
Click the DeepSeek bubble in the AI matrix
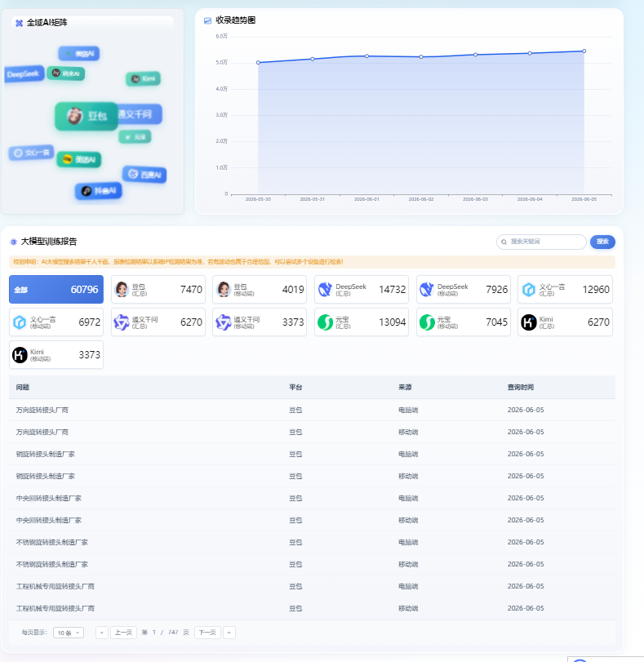point(24,74)
